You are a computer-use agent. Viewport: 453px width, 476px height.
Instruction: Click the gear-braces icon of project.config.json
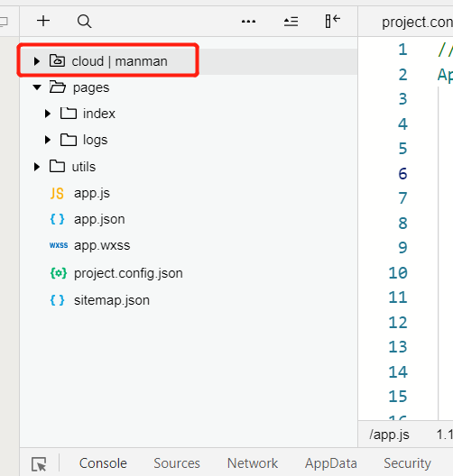58,273
